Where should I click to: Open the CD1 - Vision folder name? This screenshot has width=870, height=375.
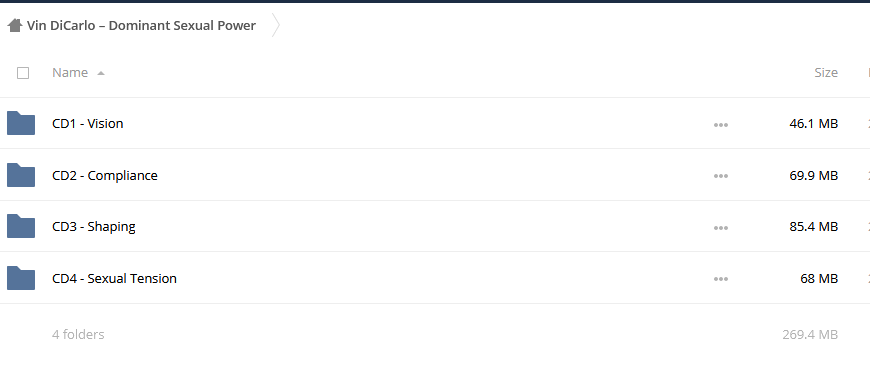pos(88,123)
